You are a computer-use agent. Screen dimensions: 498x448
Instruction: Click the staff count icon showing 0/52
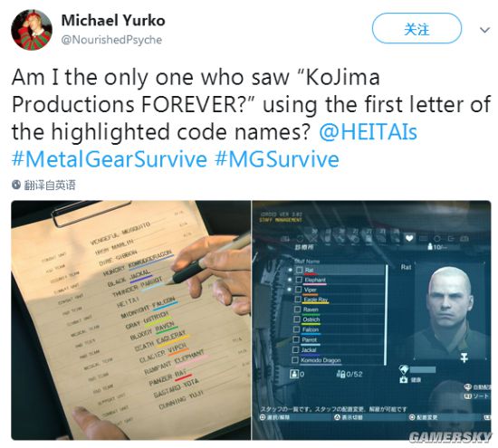pos(340,374)
